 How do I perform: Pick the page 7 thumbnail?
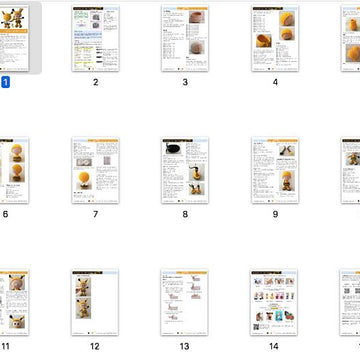click(x=96, y=170)
